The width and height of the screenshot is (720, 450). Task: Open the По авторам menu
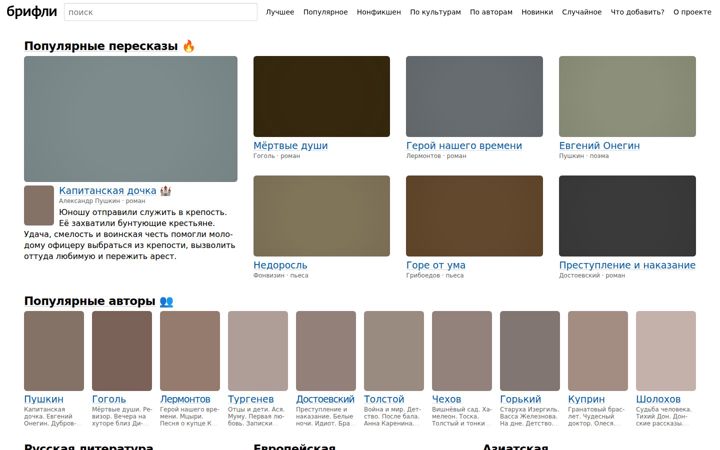pyautogui.click(x=491, y=12)
